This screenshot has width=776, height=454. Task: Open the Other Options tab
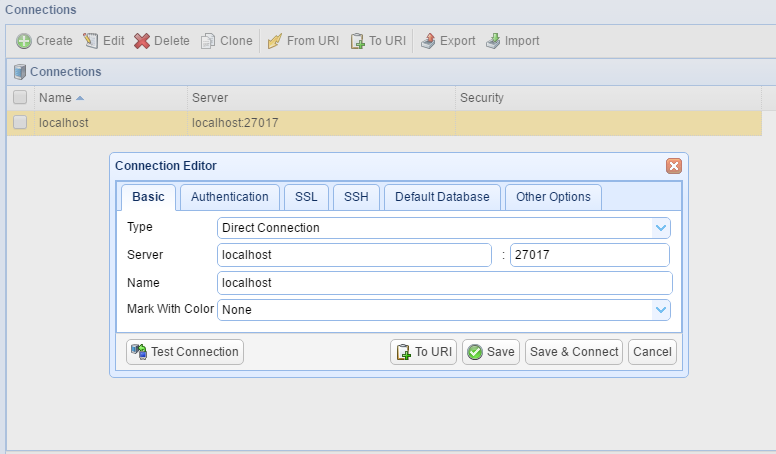click(x=553, y=197)
